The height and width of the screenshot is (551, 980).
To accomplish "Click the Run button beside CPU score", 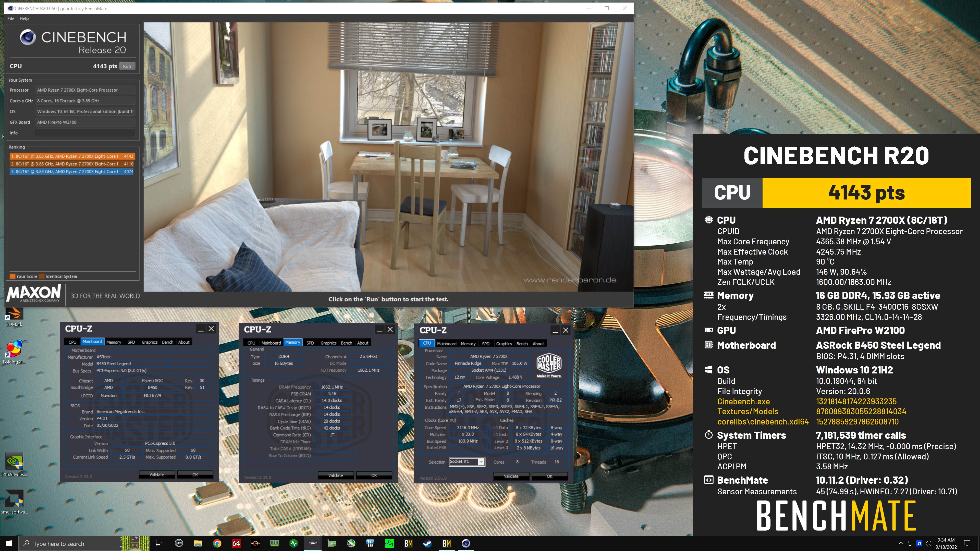I will coord(127,66).
